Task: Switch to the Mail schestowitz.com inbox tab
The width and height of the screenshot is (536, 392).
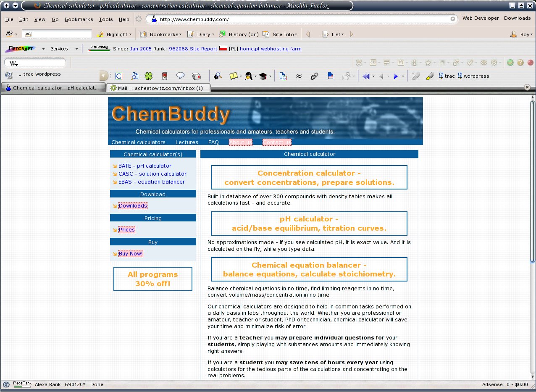Action: [x=158, y=88]
